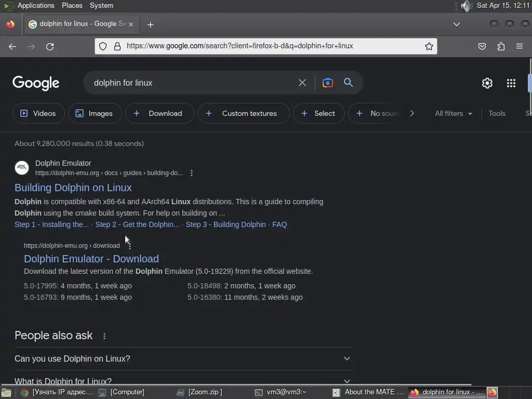The image size is (532, 399).
Task: Open People also ask options dots
Action: (x=104, y=336)
